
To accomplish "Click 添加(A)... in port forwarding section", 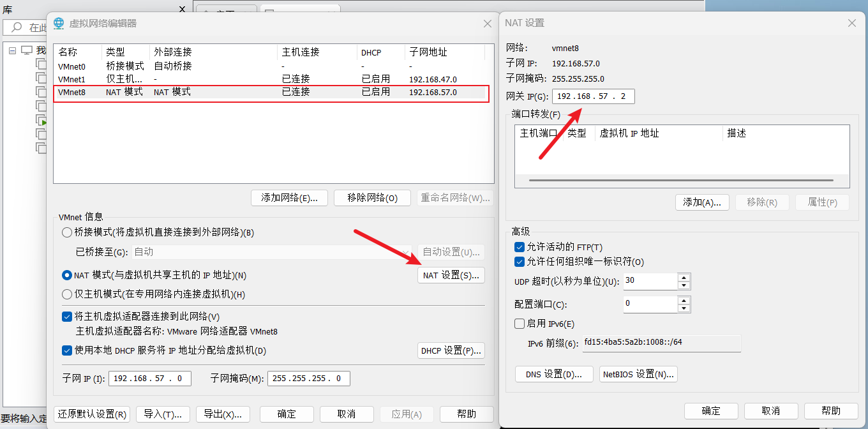I will point(702,202).
